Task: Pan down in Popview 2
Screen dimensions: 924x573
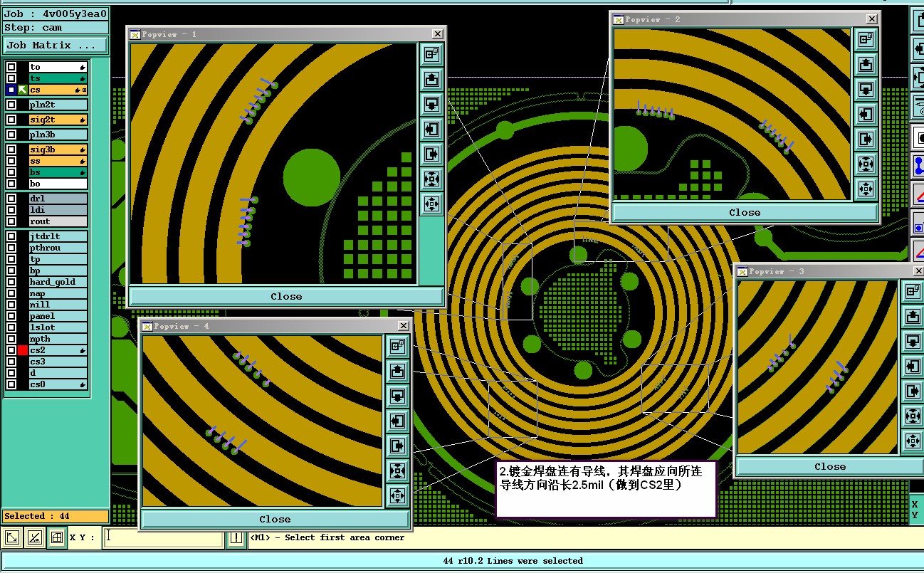Action: (866, 90)
